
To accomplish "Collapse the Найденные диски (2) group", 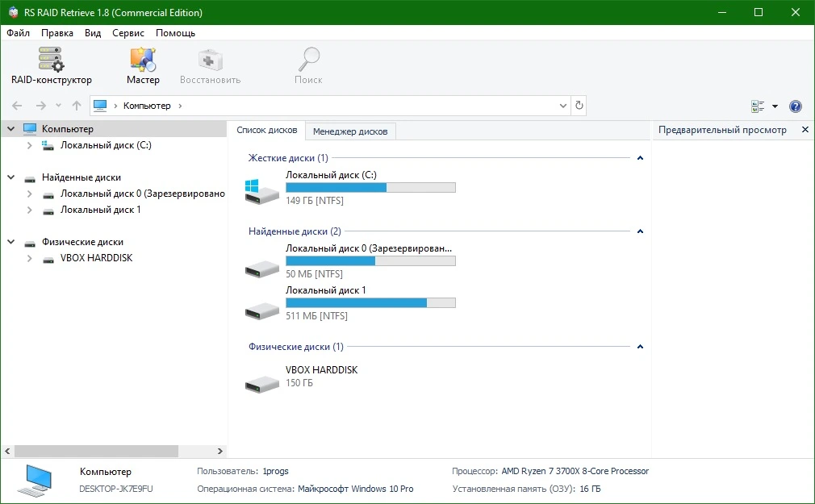I will [x=641, y=231].
